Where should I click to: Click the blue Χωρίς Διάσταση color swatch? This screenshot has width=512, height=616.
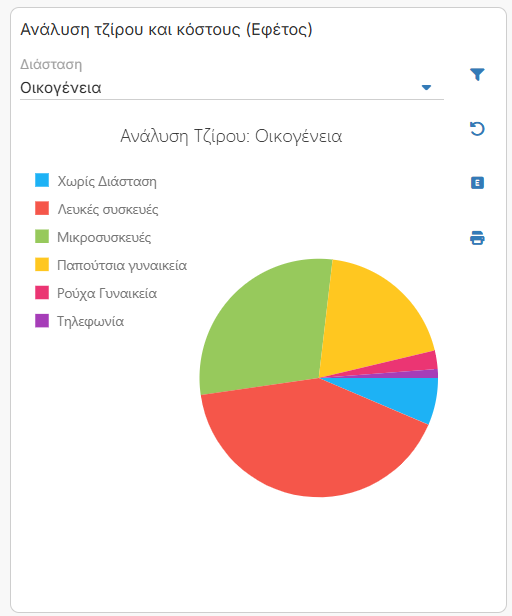pyautogui.click(x=42, y=180)
